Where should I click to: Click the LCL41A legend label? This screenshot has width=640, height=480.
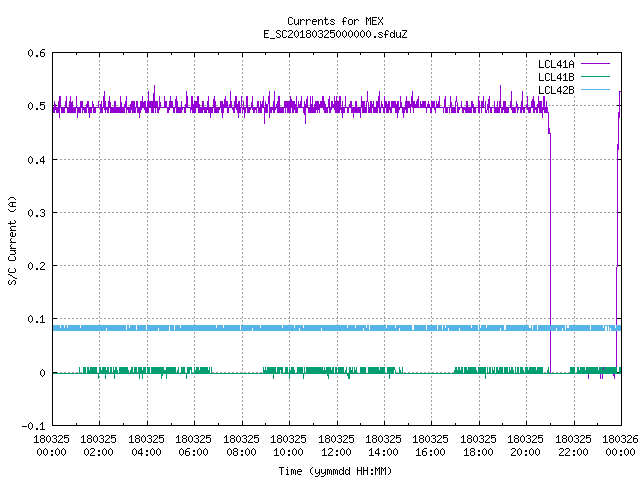(x=556, y=64)
